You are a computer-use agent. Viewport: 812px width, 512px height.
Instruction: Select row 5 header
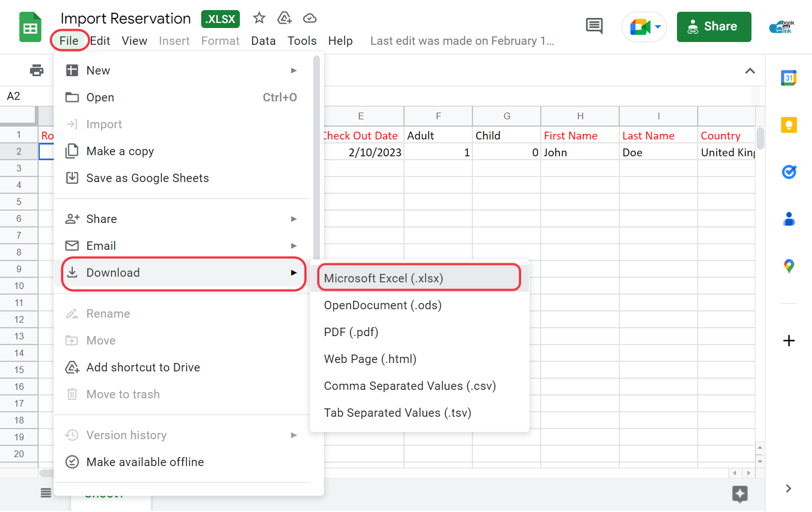coord(19,202)
